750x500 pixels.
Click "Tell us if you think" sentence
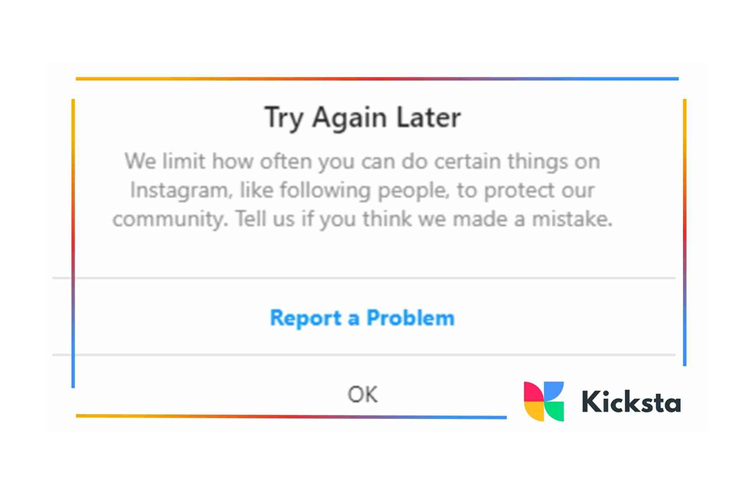tap(330, 219)
